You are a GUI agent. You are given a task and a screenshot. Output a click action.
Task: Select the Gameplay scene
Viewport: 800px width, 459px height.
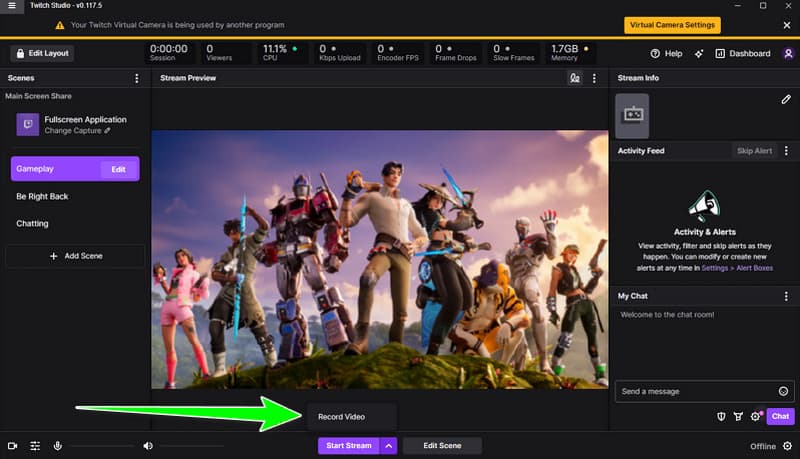pos(55,169)
